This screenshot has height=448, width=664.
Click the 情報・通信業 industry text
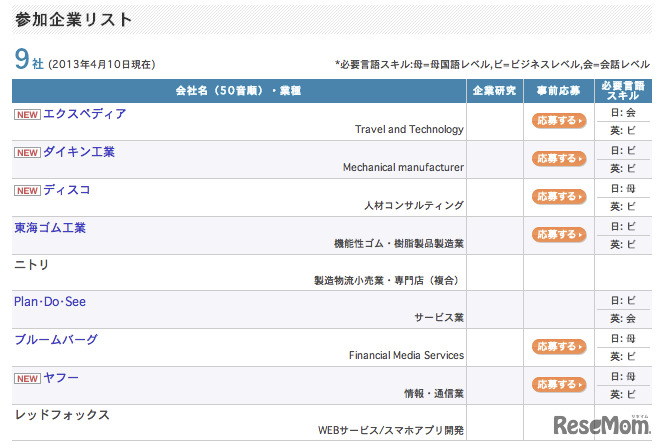click(434, 393)
